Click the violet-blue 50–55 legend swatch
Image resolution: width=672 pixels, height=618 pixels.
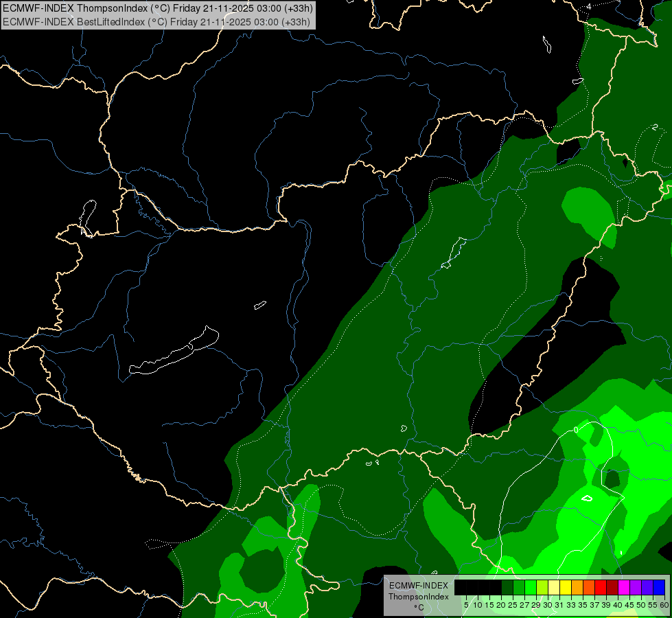(647, 588)
